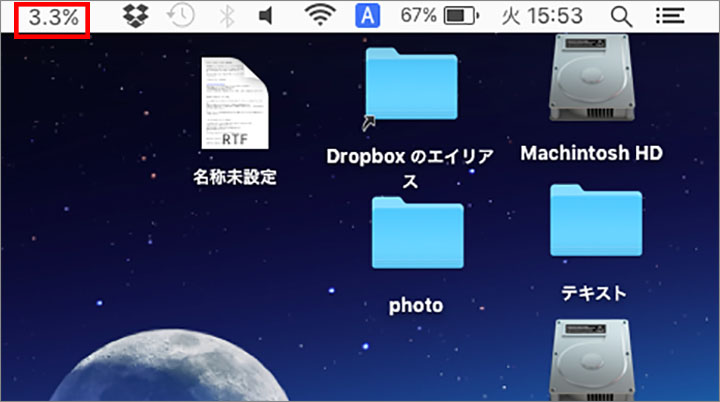The image size is (720, 402).
Task: Open the Wi-Fi menu bar icon
Action: (320, 16)
